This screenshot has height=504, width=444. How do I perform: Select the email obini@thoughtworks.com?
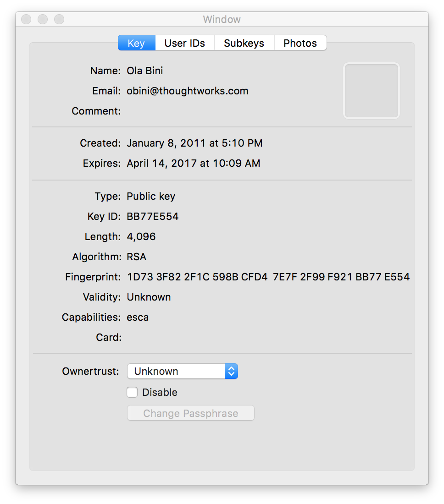(x=188, y=91)
